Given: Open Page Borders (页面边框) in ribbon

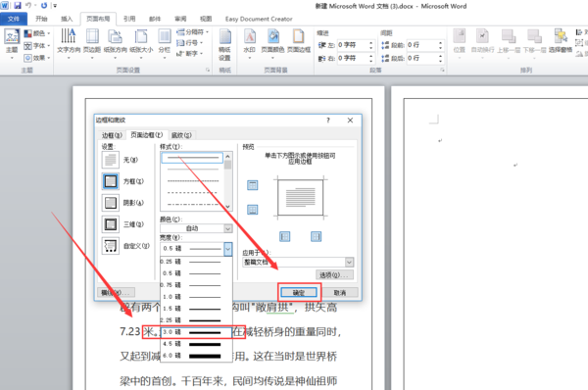Looking at the screenshot, I should [x=299, y=42].
